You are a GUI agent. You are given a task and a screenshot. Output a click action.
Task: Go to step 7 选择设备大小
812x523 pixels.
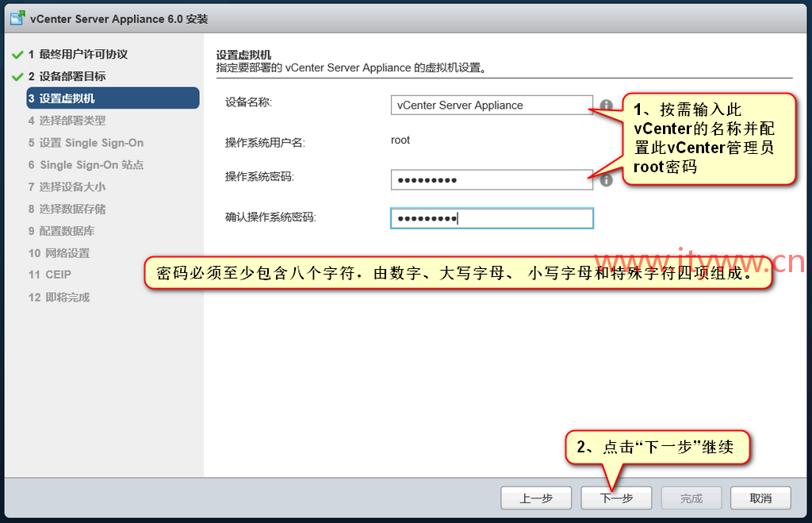(67, 187)
